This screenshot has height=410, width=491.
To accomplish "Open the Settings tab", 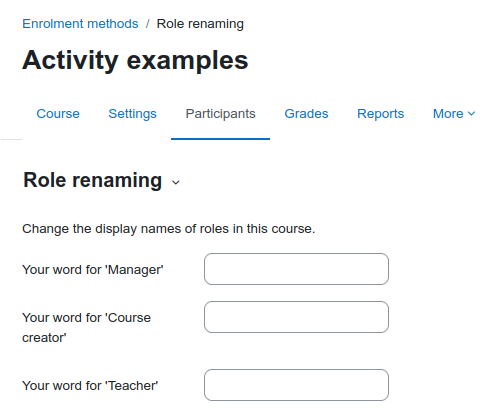I will [x=132, y=114].
